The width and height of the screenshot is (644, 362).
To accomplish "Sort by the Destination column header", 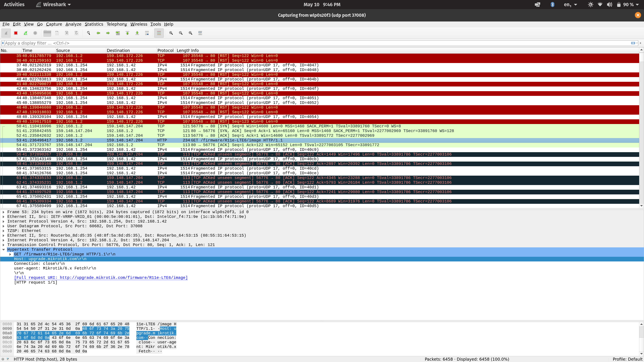I will (131, 50).
